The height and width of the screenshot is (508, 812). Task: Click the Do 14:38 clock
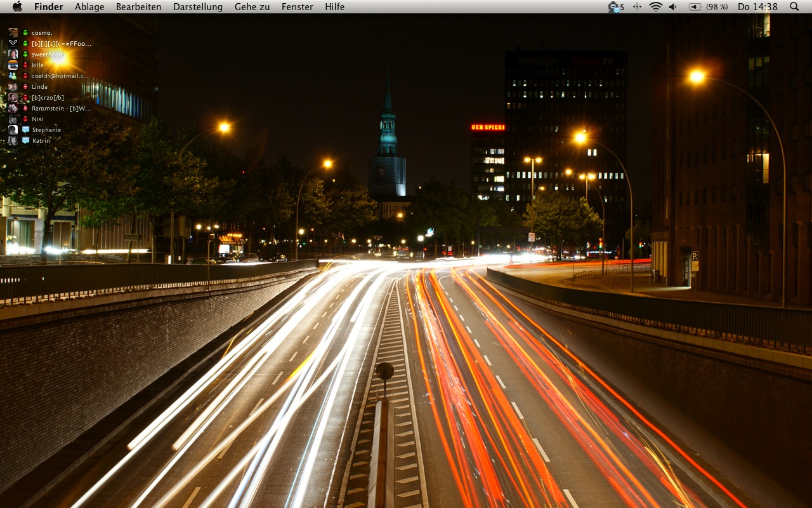[x=757, y=7]
